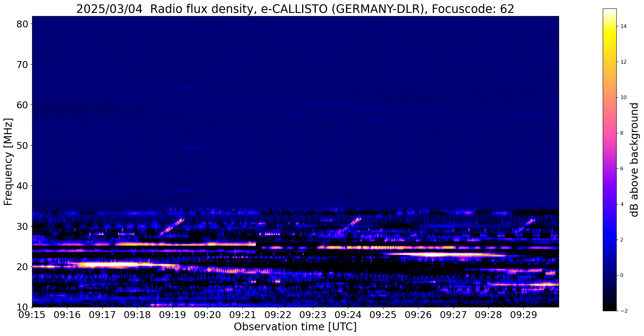Click the 09:27 time tick label
The image size is (644, 336).
click(x=453, y=315)
